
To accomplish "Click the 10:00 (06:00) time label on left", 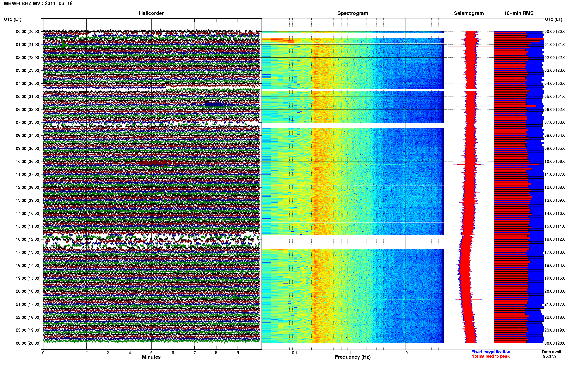I will [x=28, y=161].
